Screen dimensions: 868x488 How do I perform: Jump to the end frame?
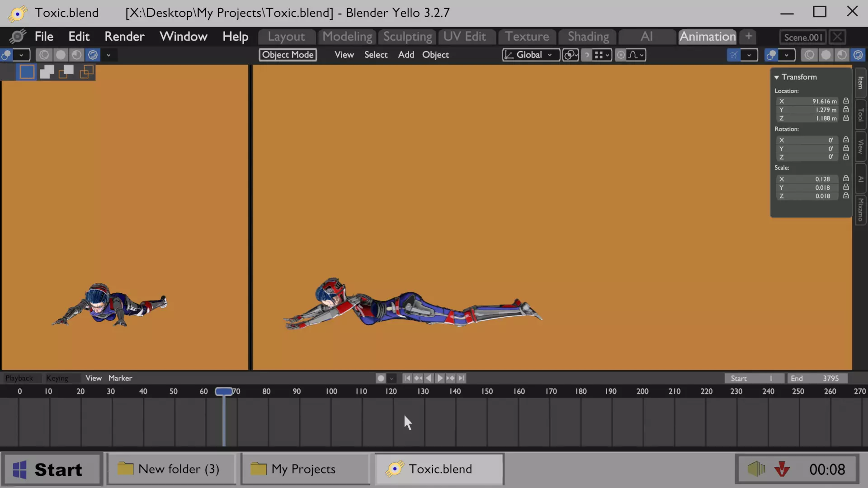point(461,378)
